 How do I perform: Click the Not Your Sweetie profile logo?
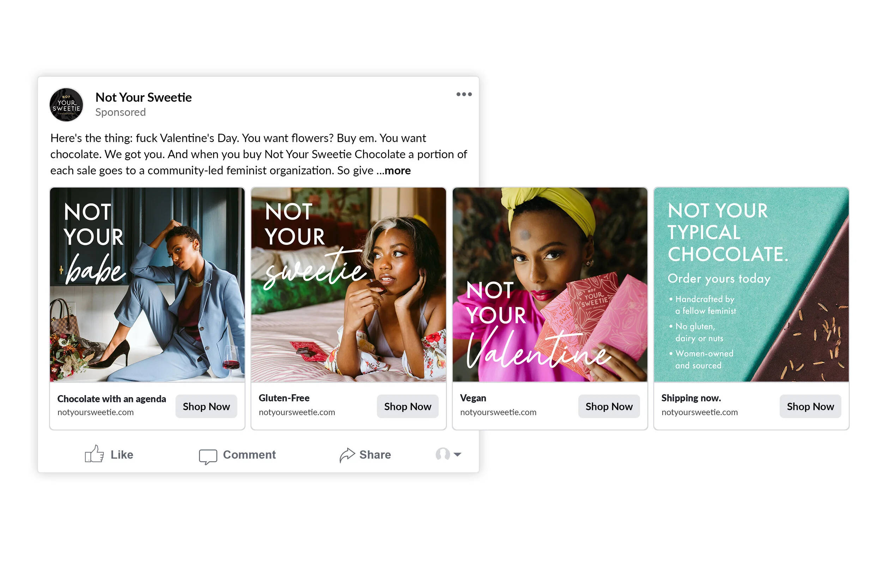tap(66, 105)
